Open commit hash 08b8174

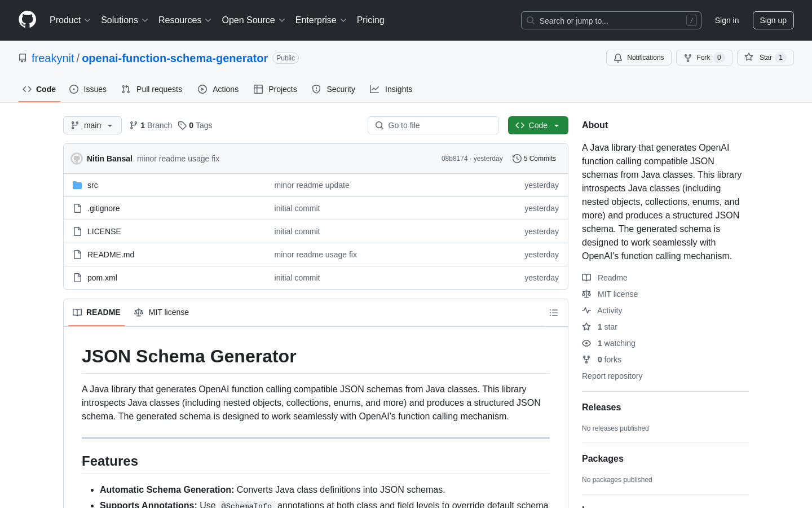click(454, 159)
